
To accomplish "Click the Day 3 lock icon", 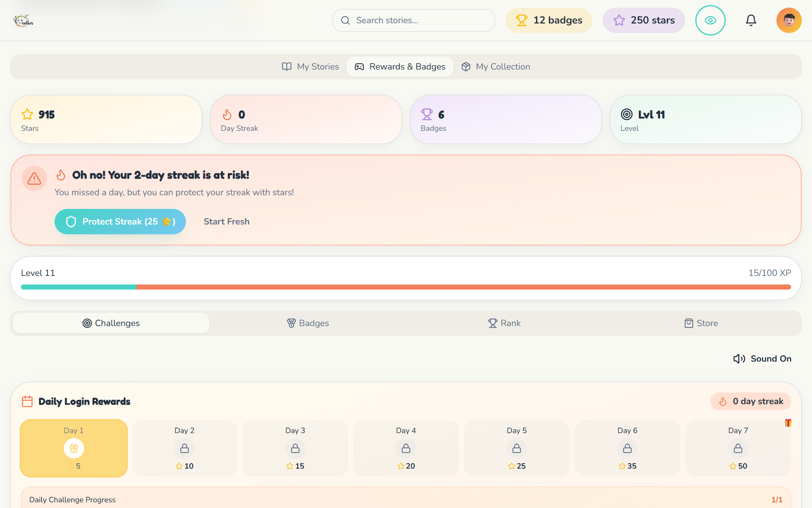I will (295, 449).
